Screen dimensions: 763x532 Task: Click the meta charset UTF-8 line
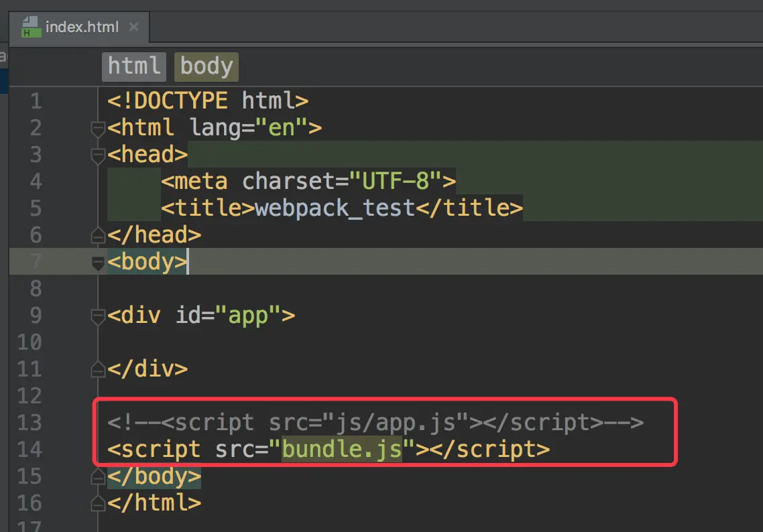point(308,182)
